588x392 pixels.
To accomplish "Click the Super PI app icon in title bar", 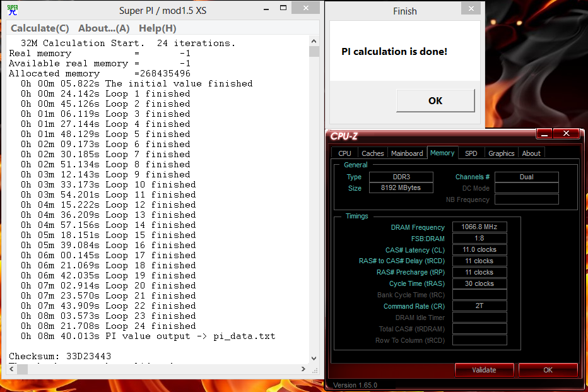I will [x=13, y=10].
